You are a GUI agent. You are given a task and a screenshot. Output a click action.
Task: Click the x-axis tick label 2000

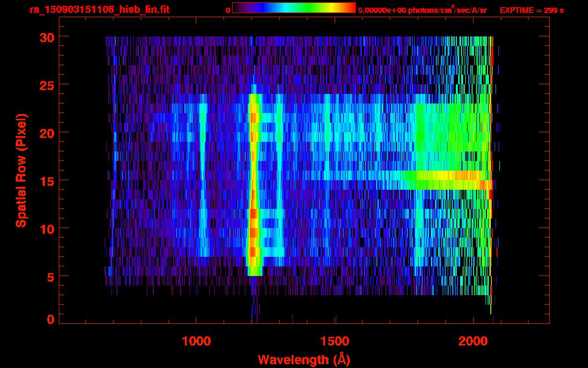473,341
